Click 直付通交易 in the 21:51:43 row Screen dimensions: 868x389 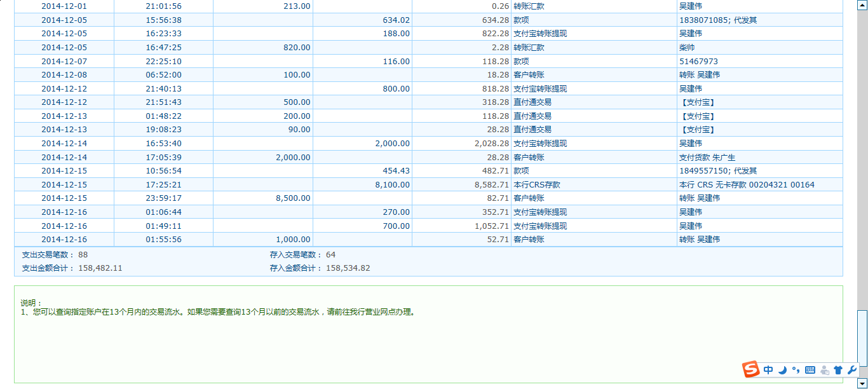532,102
